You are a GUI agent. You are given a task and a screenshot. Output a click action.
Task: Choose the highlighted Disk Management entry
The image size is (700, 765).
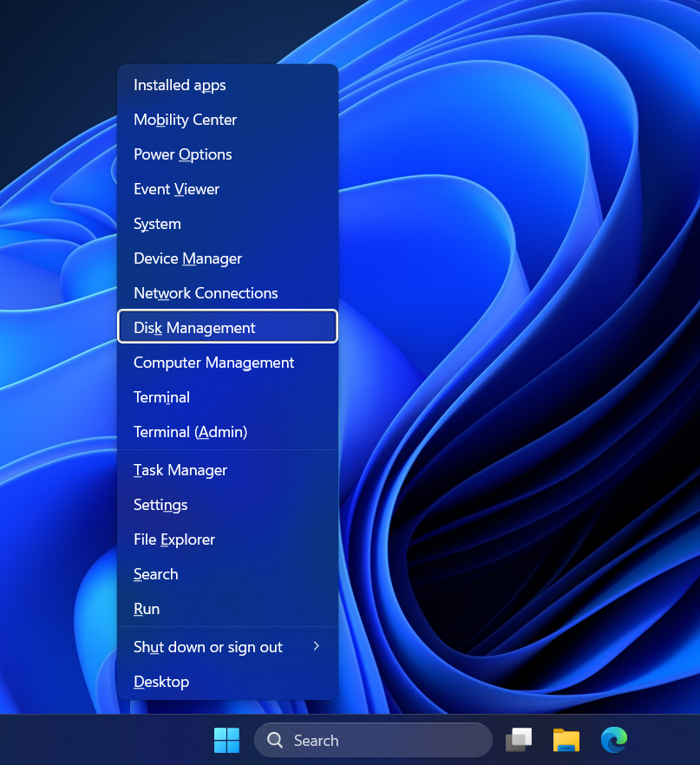click(227, 326)
